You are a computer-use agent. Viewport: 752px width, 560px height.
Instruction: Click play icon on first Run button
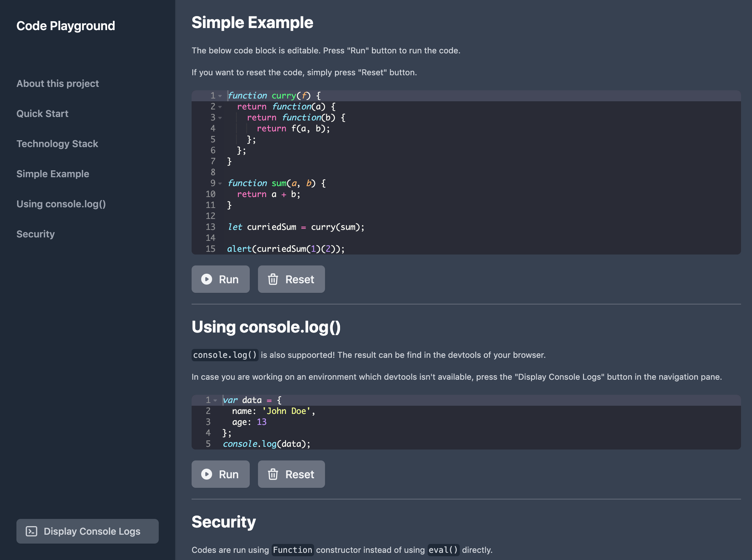207,279
